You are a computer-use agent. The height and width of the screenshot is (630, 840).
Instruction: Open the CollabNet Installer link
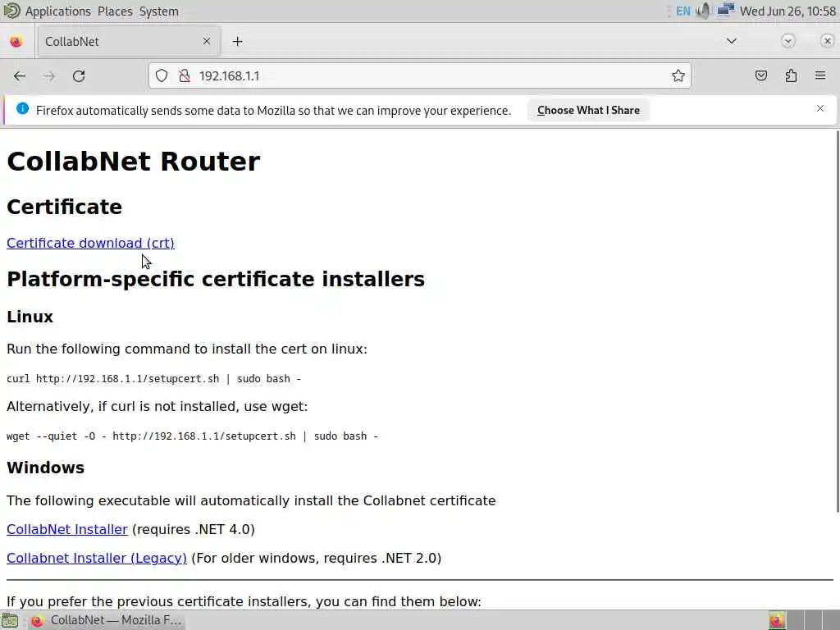67,529
